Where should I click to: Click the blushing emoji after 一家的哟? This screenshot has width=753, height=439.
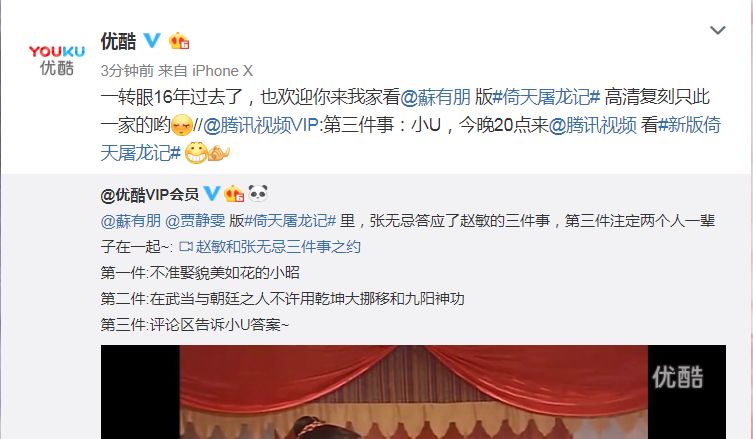pyautogui.click(x=182, y=125)
